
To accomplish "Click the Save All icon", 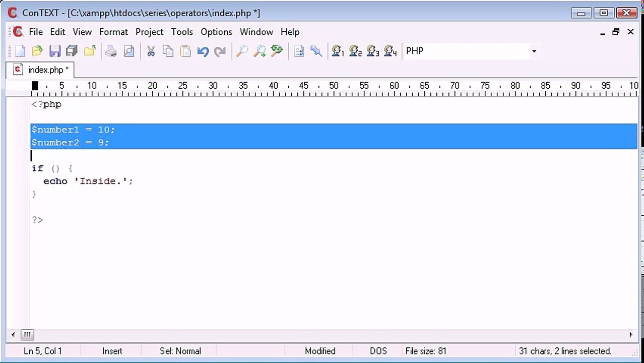I will click(72, 51).
